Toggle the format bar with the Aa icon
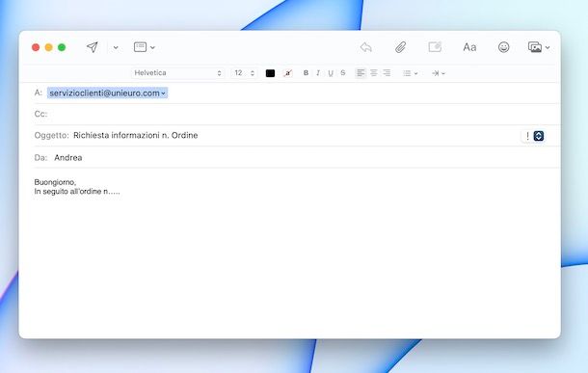The height and width of the screenshot is (373, 588). 469,47
